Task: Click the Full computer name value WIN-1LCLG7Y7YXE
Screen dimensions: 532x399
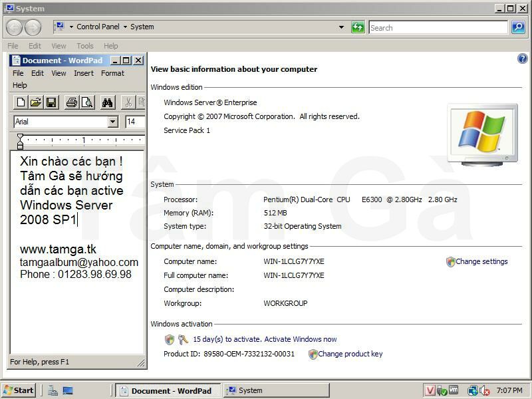Action: (294, 275)
